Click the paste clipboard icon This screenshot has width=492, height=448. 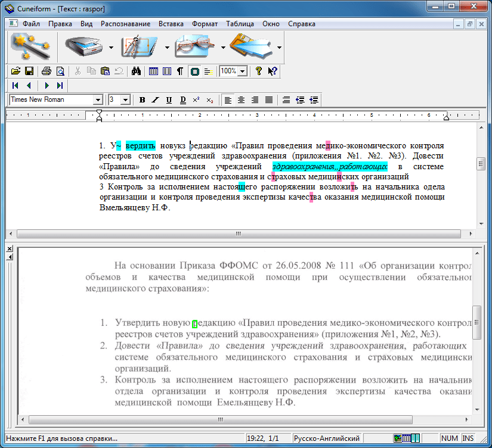105,71
